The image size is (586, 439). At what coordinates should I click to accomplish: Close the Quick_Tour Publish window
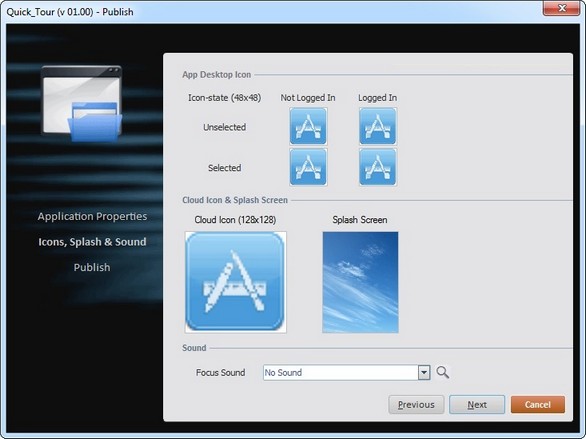coord(562,8)
